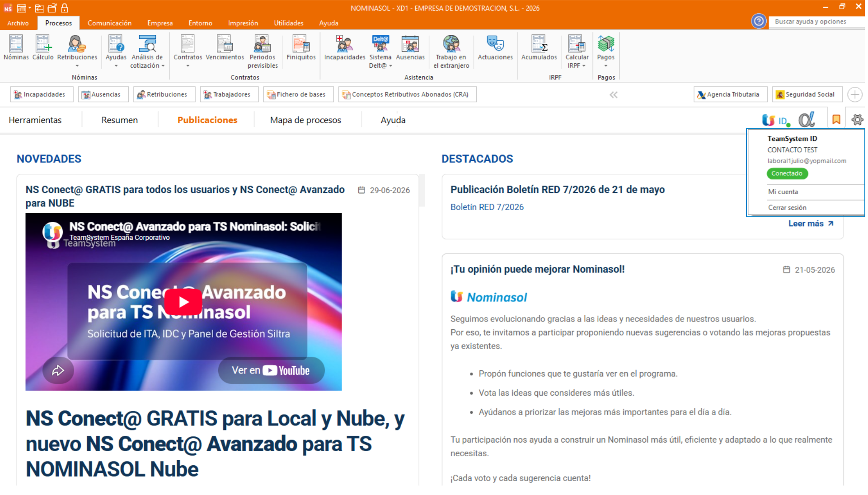Open Periodos previsibles in the ribbon
This screenshot has height=495, width=868.
pyautogui.click(x=263, y=51)
